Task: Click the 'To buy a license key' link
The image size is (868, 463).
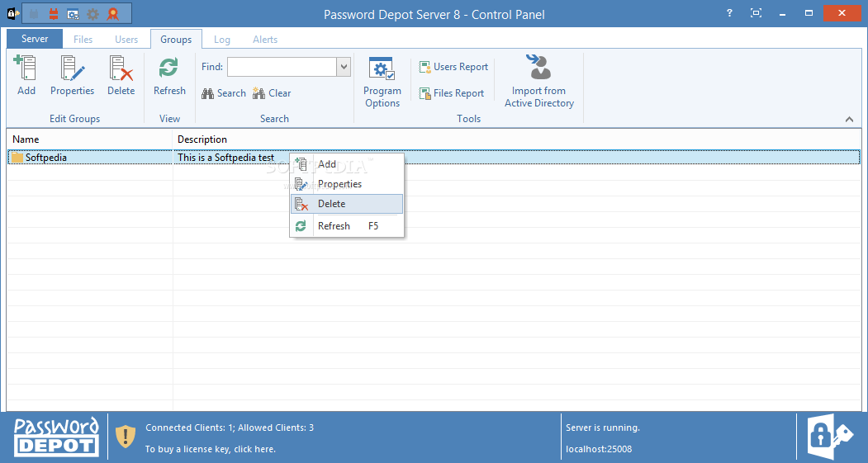Action: coord(211,449)
